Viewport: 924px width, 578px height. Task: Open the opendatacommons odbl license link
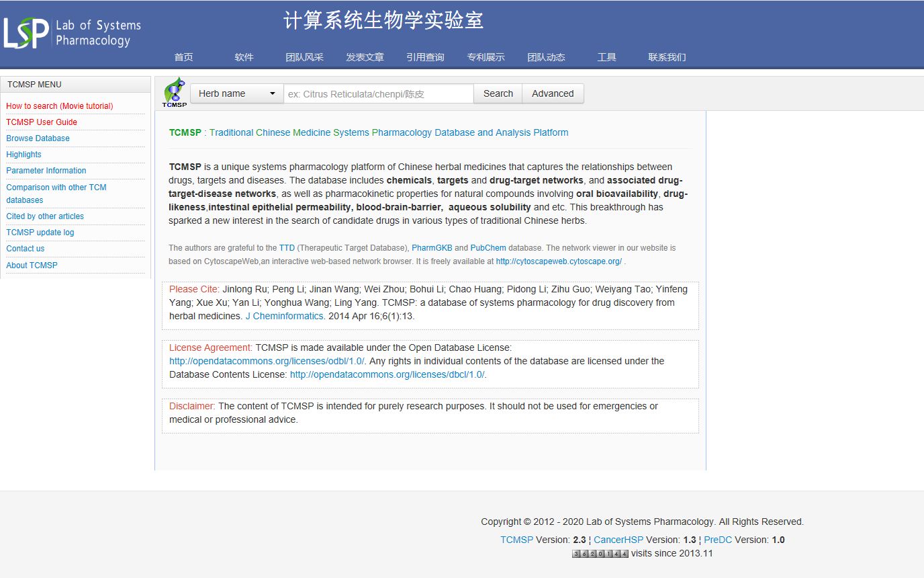[267, 361]
